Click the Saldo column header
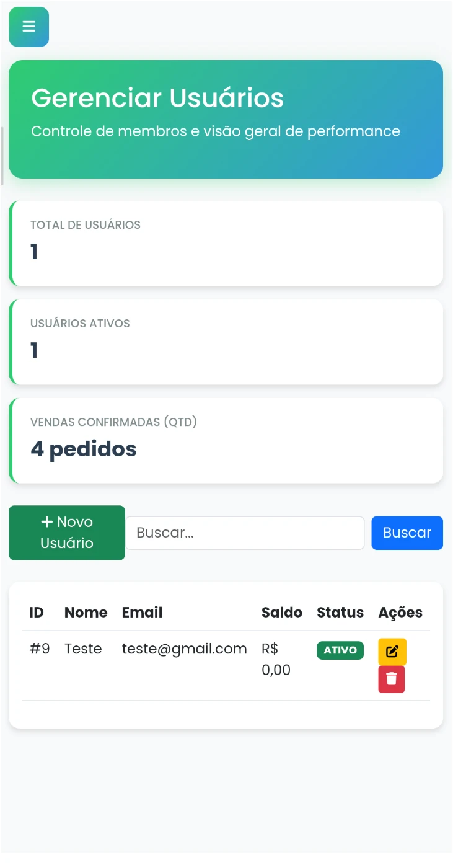This screenshot has width=453, height=868. [x=281, y=613]
